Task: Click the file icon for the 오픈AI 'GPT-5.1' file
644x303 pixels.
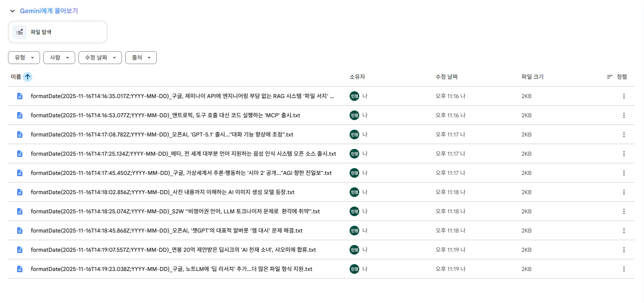Action: (20, 134)
